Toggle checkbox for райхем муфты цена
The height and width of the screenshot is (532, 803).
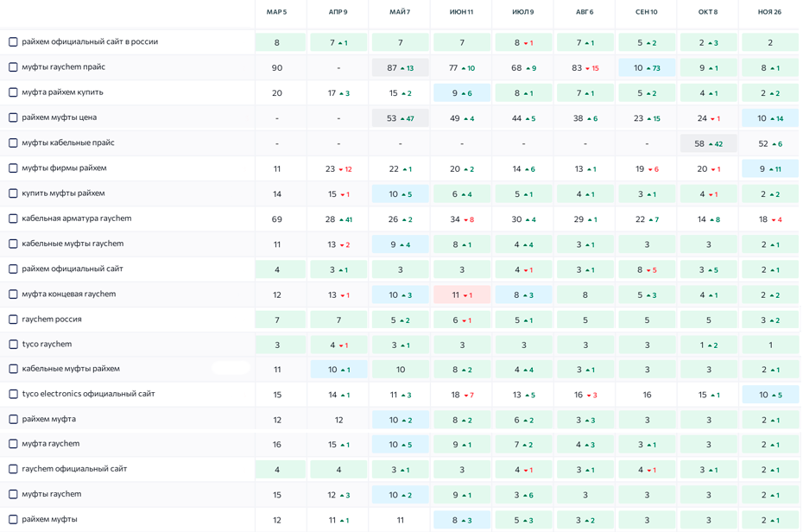[x=13, y=117]
